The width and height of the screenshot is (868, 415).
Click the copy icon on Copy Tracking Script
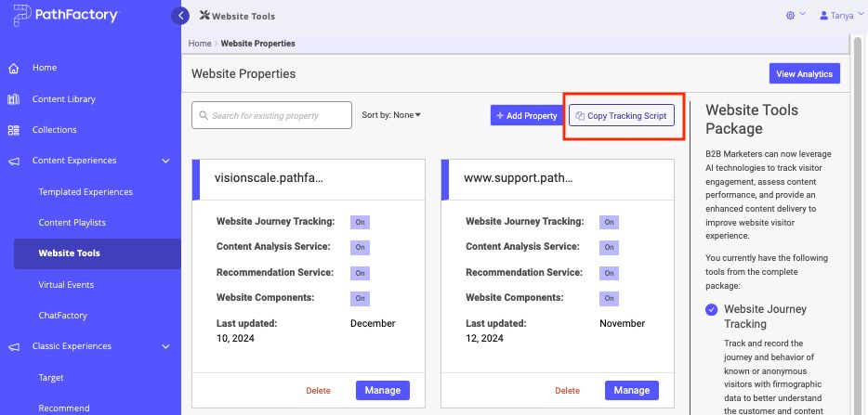(580, 116)
